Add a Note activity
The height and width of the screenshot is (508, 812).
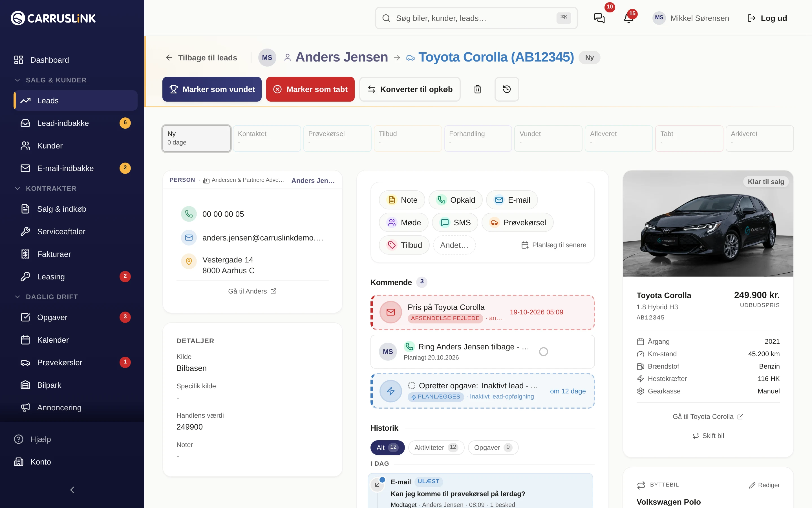point(402,200)
